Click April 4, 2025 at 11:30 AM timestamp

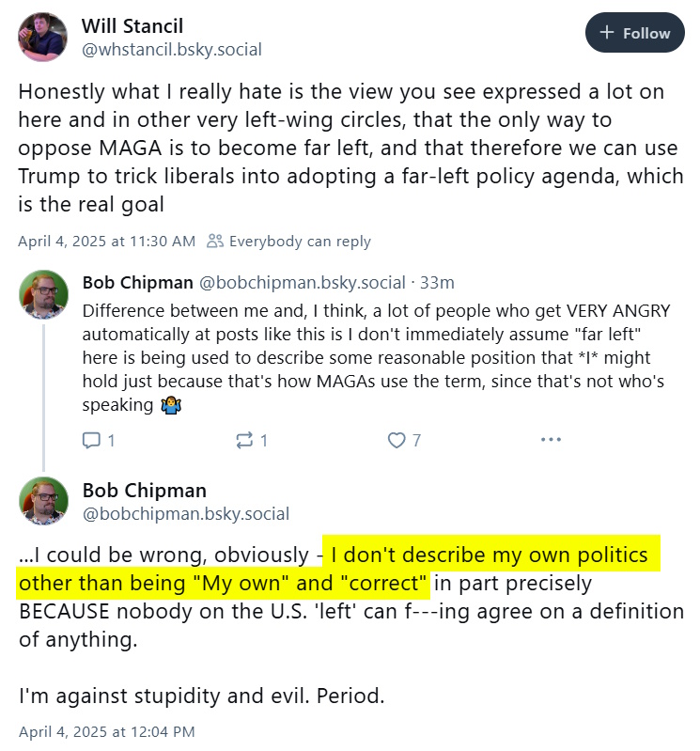point(107,241)
